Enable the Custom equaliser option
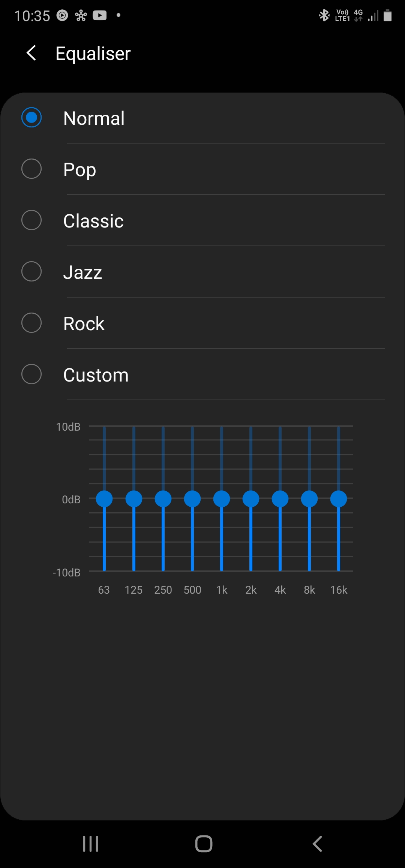The image size is (405, 868). (x=31, y=374)
